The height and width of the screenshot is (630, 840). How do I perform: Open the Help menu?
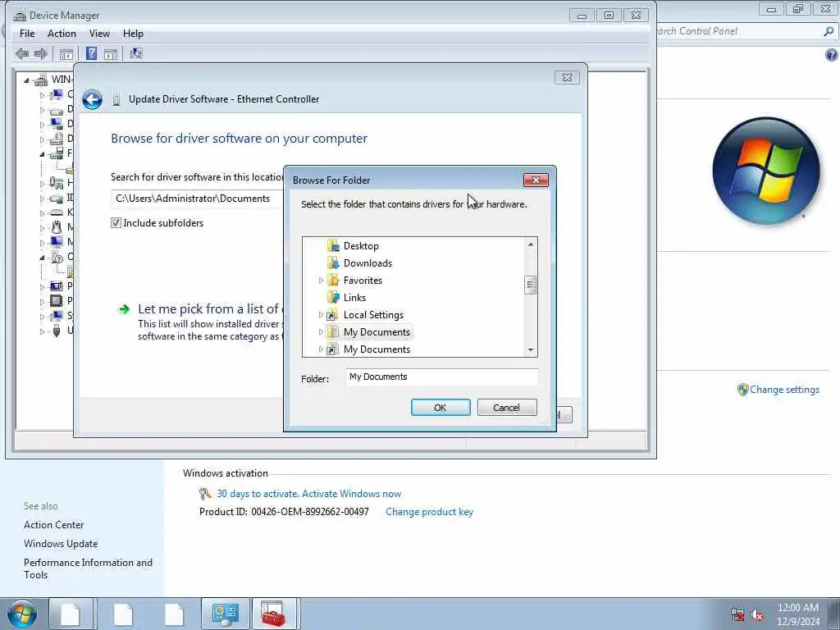133,34
